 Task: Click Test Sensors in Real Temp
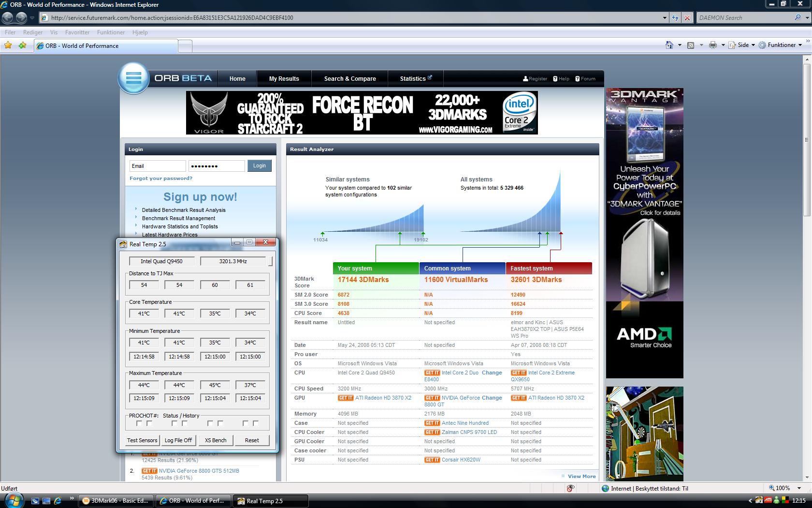click(x=142, y=440)
